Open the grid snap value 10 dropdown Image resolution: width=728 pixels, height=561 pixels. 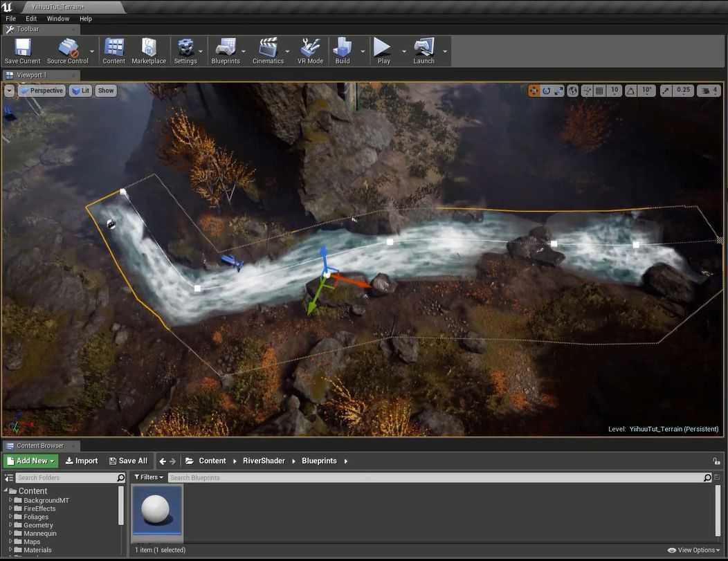(615, 91)
